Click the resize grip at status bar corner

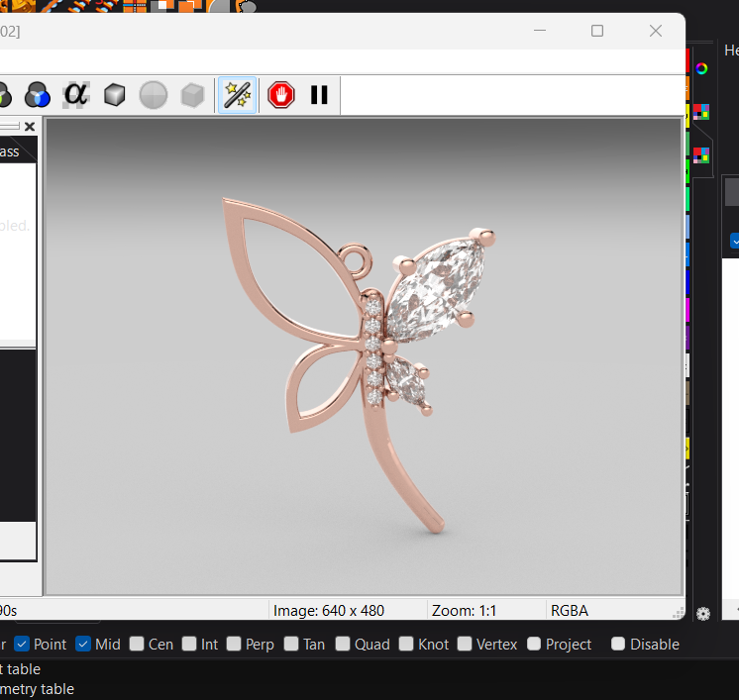[678, 613]
